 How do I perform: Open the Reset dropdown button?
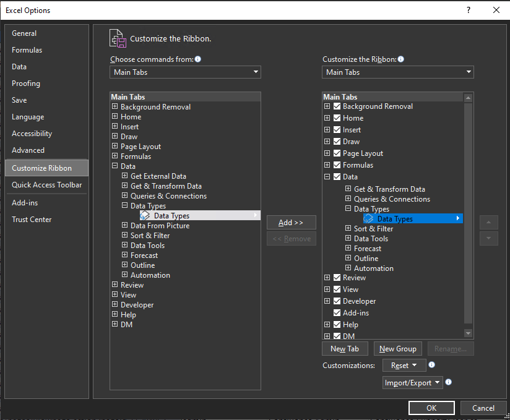[404, 366]
